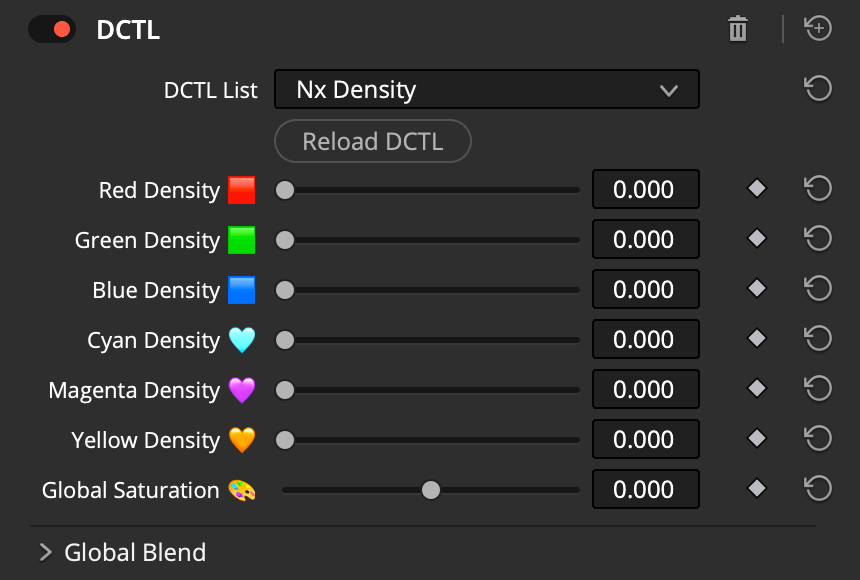Click the reset icon next to DCTL List
This screenshot has height=580, width=860.
[817, 88]
